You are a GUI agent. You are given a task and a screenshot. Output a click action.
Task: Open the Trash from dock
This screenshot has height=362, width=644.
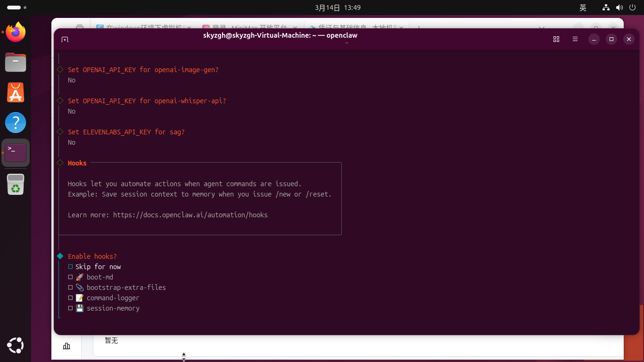point(16,184)
